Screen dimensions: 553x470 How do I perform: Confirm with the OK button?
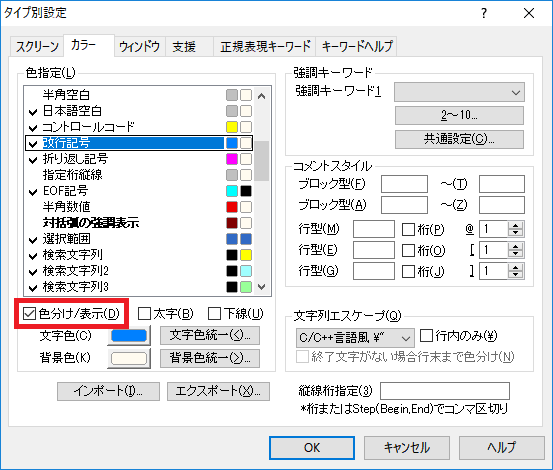[312, 448]
